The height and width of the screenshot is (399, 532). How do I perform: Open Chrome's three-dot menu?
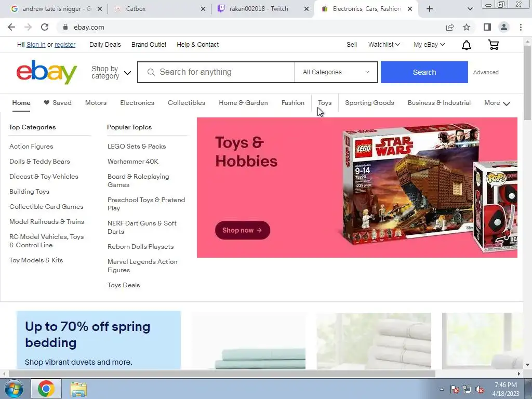click(x=521, y=27)
